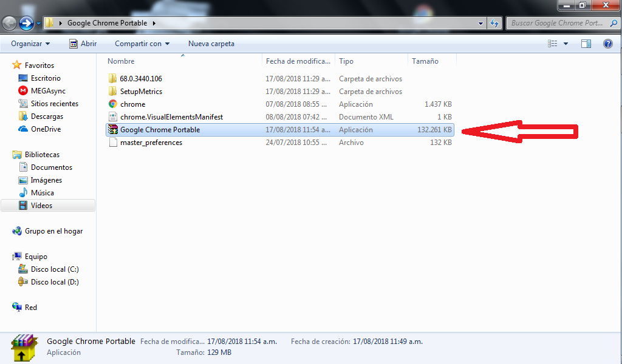Viewport: 622px width, 364px height.
Task: Click Documento XML type text
Action: (x=366, y=117)
